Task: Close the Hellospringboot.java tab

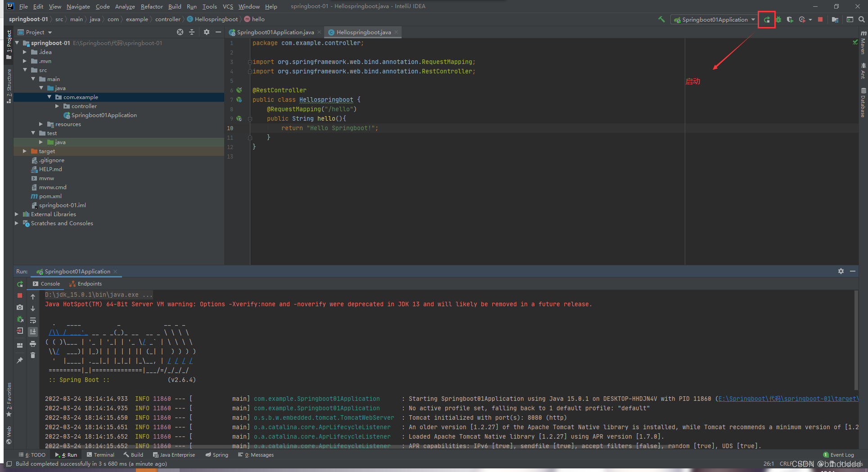Action: point(396,32)
